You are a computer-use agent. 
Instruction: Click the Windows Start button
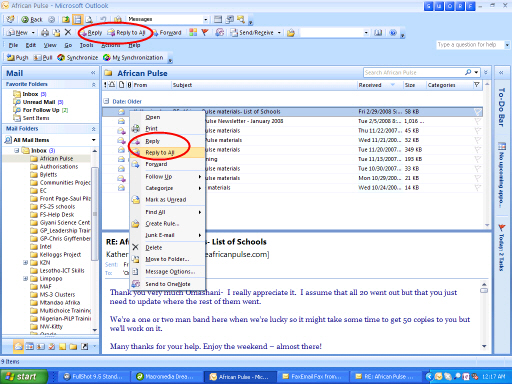click(x=24, y=377)
